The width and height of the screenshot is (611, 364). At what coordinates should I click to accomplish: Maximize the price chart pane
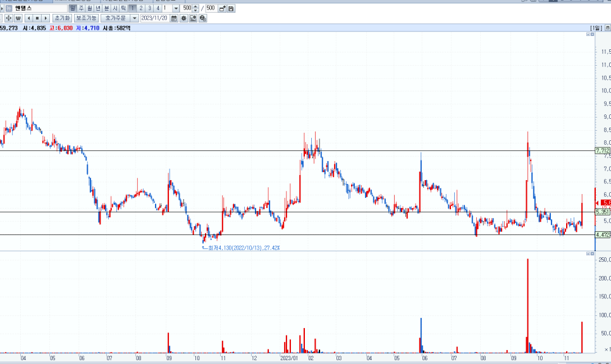pos(588,34)
